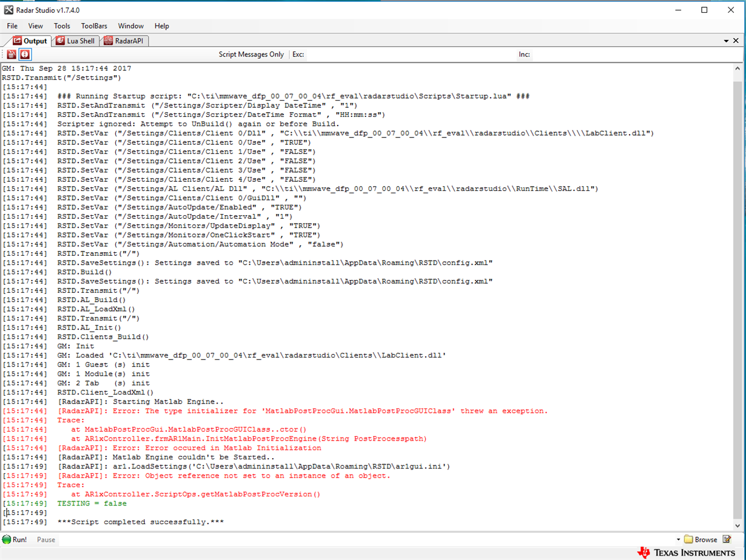Click the RadarAPI tab radar icon
Image resolution: width=746 pixels, height=560 pixels.
tap(108, 41)
